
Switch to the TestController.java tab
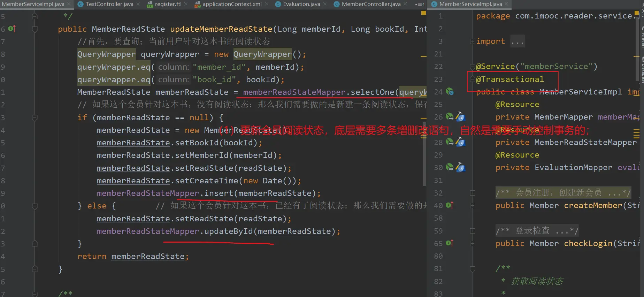(109, 4)
